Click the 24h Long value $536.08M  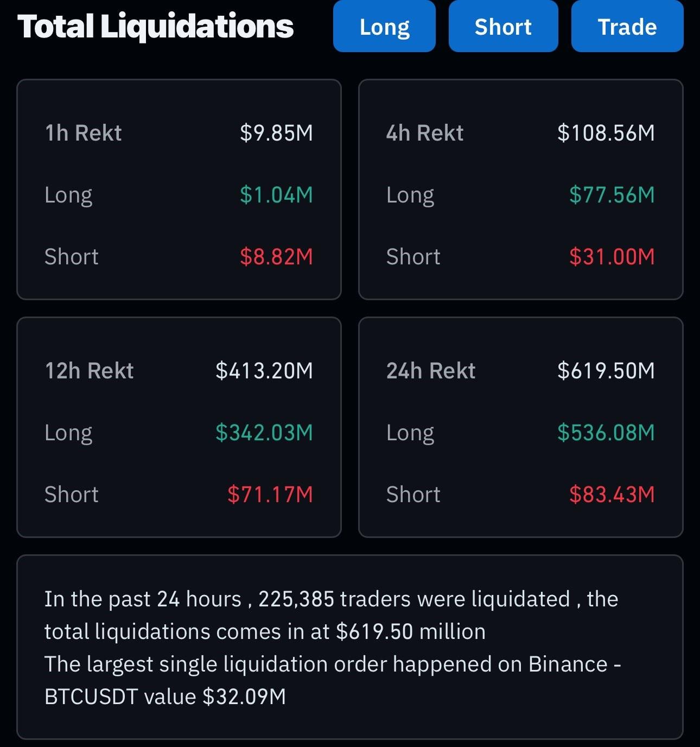click(606, 433)
